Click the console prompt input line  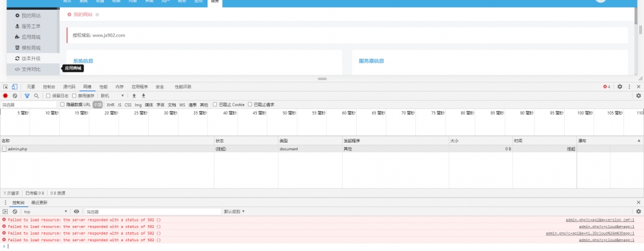pos(322,246)
